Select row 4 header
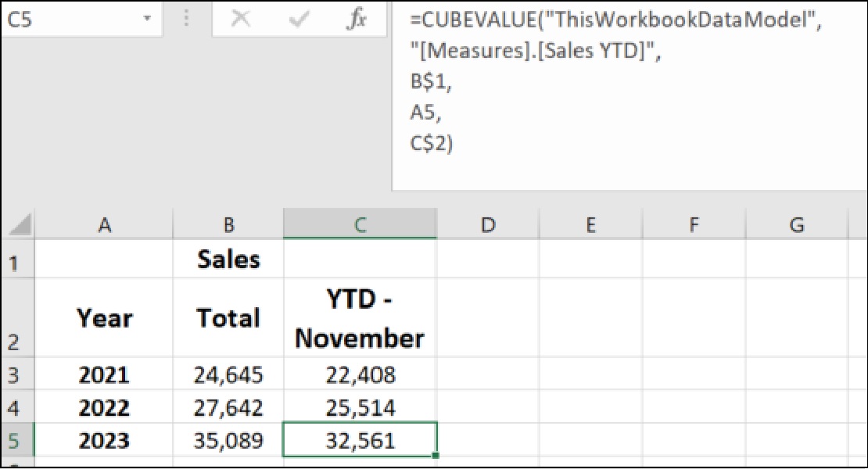The width and height of the screenshot is (868, 469). 18,407
